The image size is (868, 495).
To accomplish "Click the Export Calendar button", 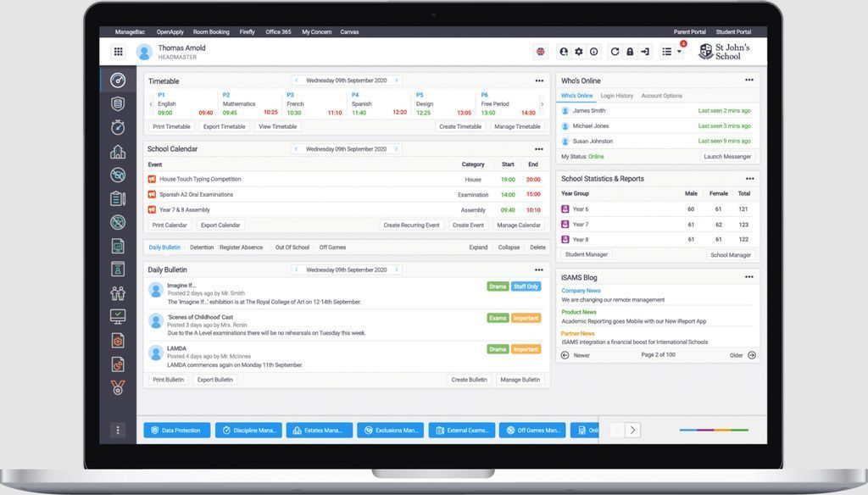I will pos(220,225).
